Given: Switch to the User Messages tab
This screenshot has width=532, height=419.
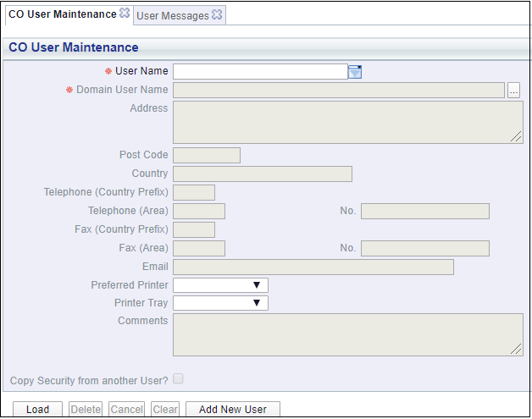Looking at the screenshot, I should click(x=172, y=15).
